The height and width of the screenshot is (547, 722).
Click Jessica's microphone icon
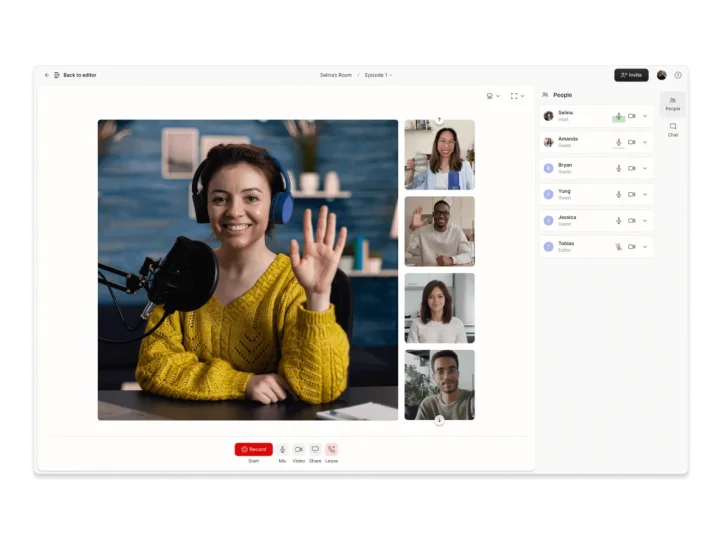618,220
